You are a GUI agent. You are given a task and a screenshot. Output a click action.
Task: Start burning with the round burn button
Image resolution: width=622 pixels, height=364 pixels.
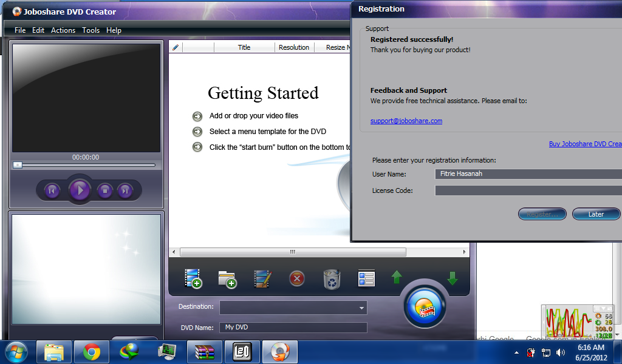425,307
